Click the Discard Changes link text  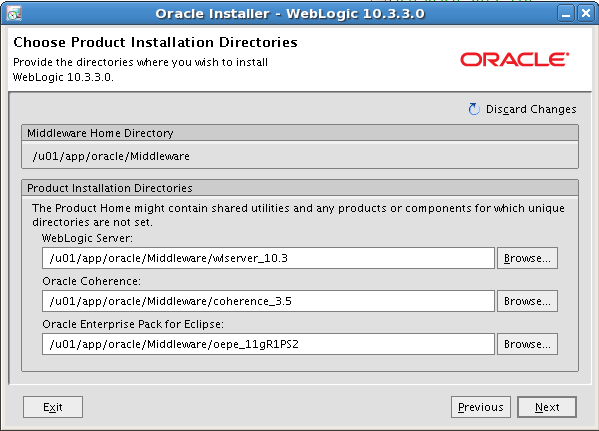531,109
